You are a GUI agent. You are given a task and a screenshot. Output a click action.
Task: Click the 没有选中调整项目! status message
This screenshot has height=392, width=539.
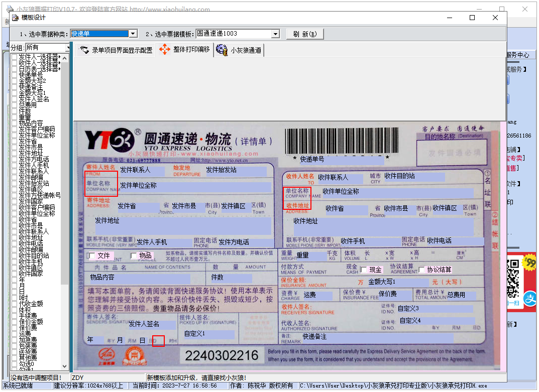[36, 378]
